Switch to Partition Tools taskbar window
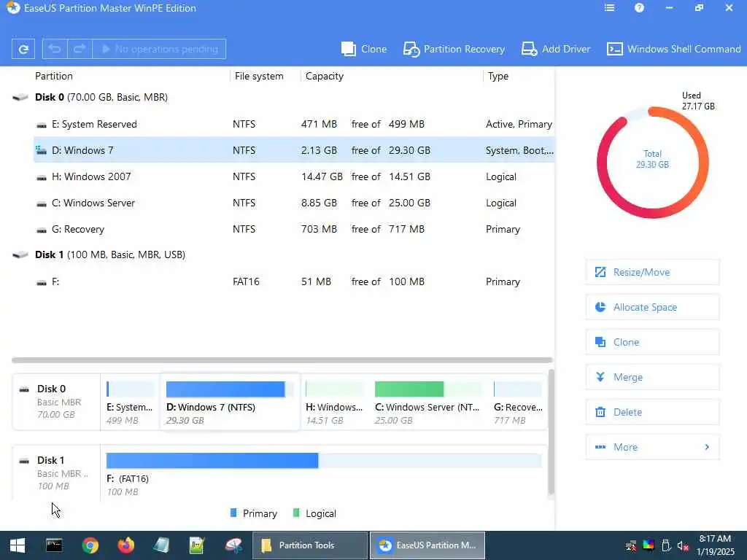747x560 pixels. tap(309, 545)
